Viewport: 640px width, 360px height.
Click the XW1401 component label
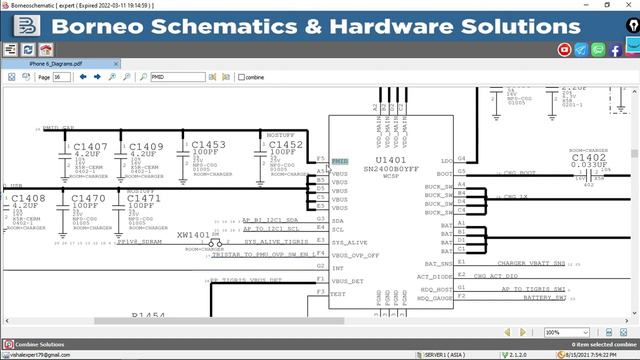193,235
